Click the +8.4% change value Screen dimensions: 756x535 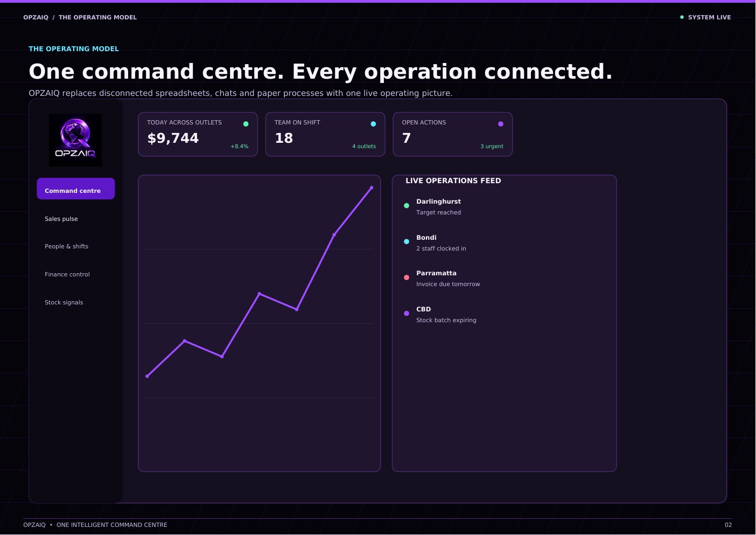(240, 147)
